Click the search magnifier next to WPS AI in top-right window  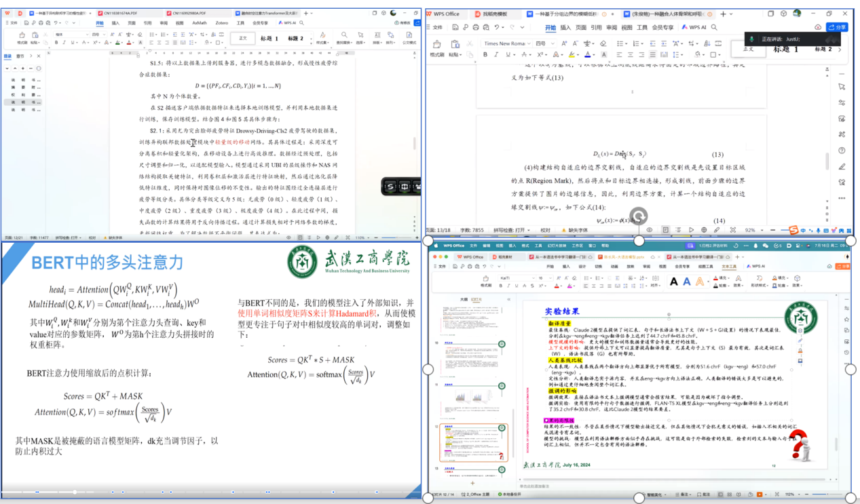pyautogui.click(x=715, y=27)
